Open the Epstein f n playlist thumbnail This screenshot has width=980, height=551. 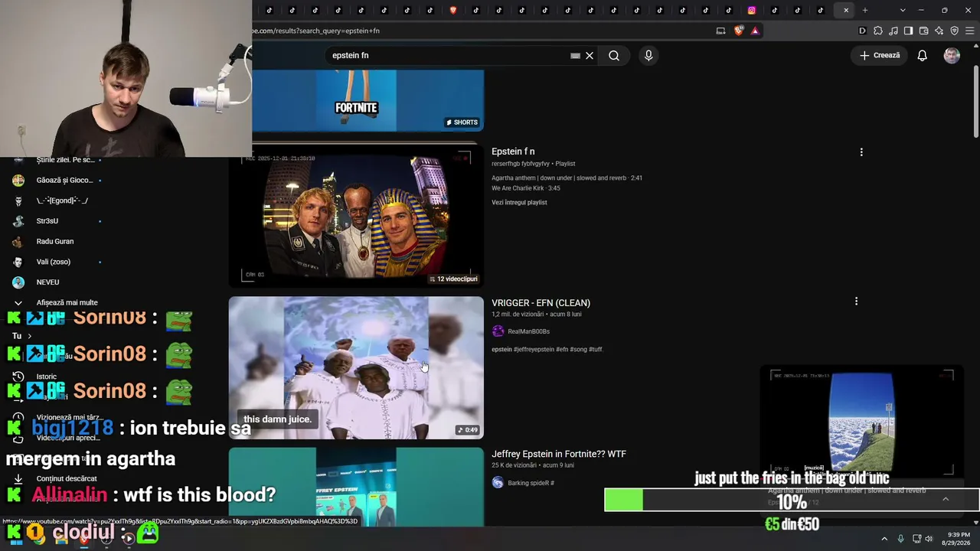[x=357, y=216]
